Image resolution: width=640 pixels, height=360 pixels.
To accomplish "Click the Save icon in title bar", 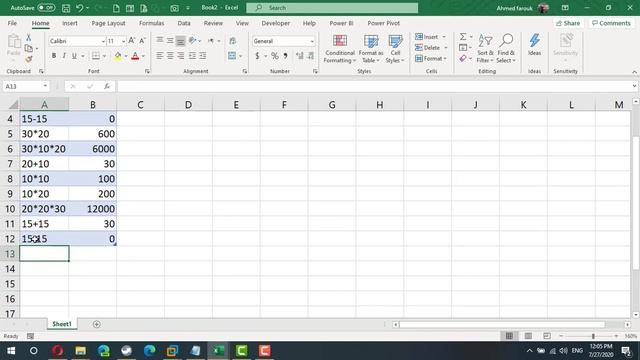I will 66,8.
